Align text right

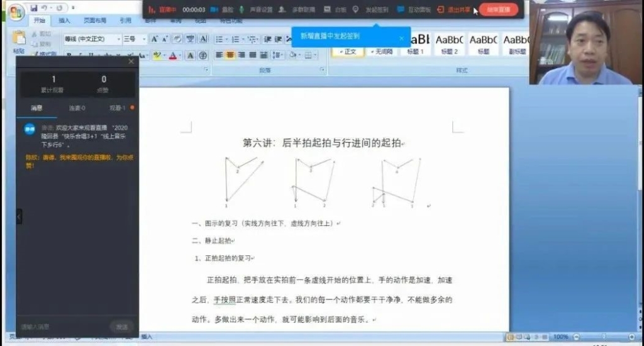pos(241,55)
